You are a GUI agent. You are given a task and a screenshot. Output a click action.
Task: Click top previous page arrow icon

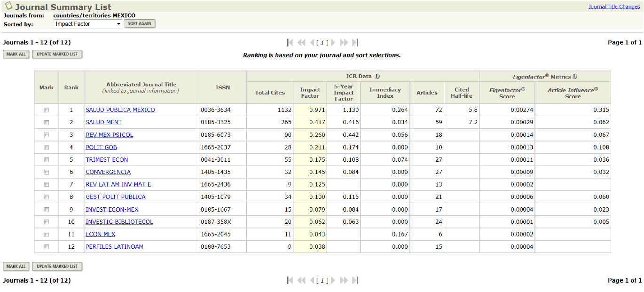pos(312,42)
